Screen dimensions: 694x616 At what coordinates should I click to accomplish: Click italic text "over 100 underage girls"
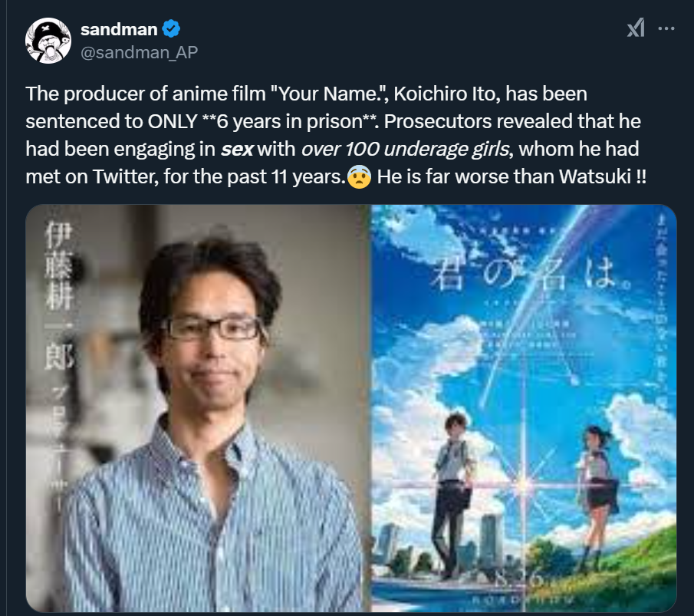405,150
